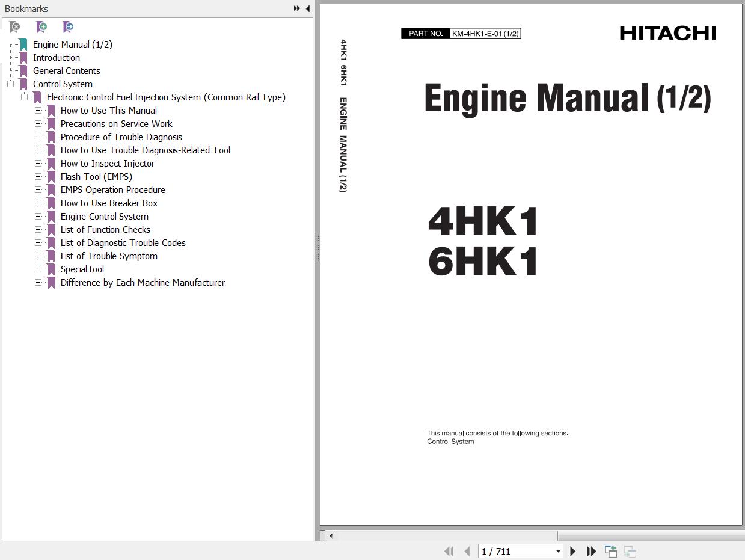Expand List of Trouble Symptom
The image size is (745, 560).
point(38,256)
